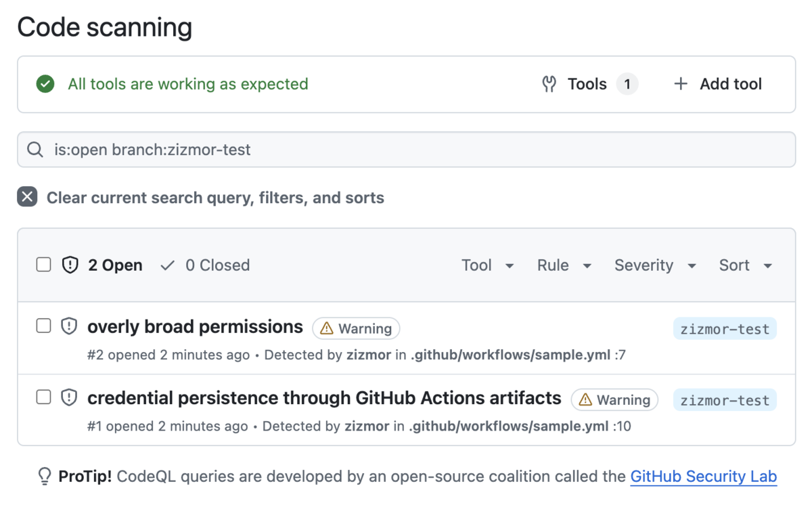Click the green check status icon
Image resolution: width=812 pixels, height=505 pixels.
click(x=45, y=84)
